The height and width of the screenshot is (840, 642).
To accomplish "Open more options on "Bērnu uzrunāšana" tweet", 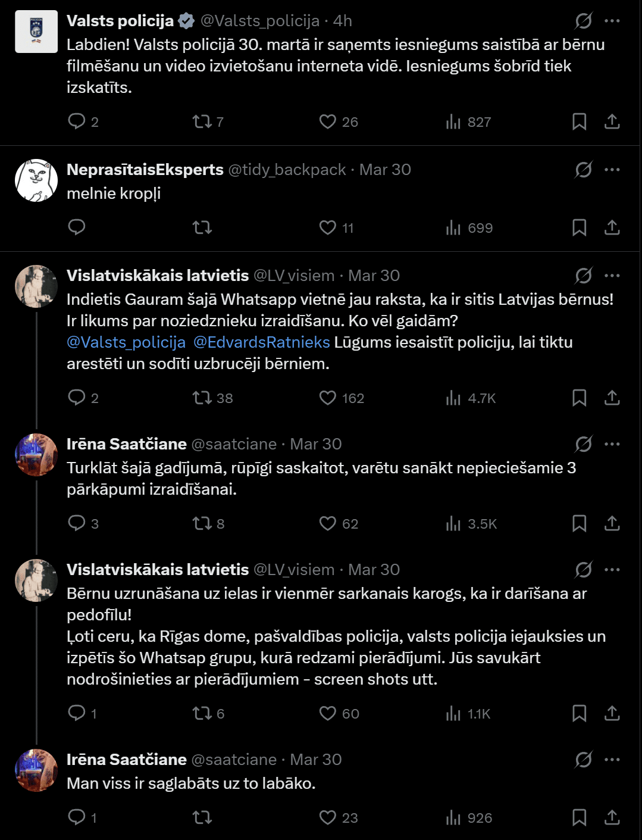I will (612, 570).
